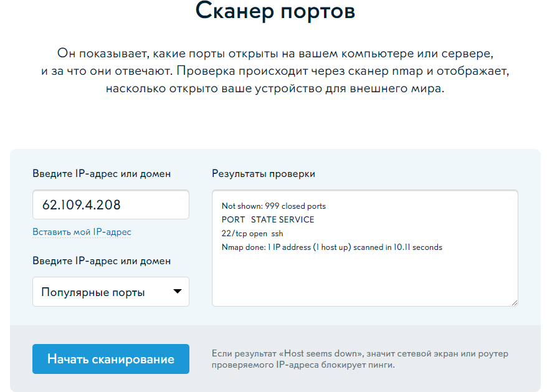Click the 'Сканер портов' heading
Screen dimensions: 547x392
coord(275,11)
